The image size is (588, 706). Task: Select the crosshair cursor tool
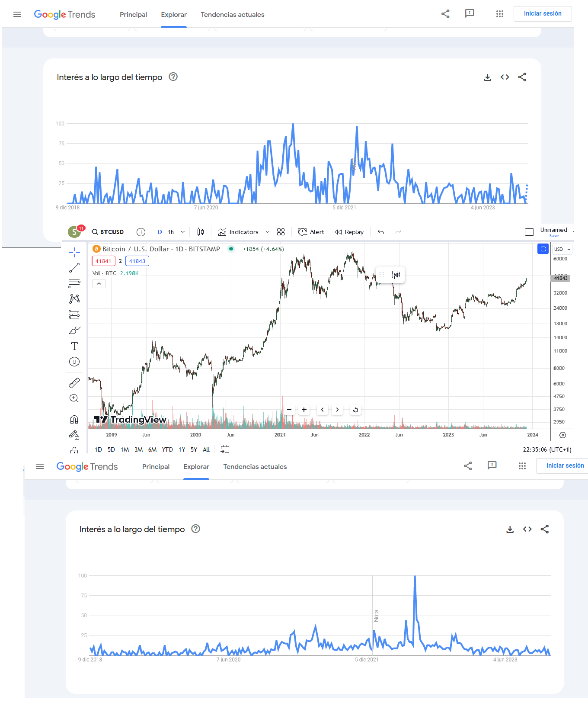(74, 252)
